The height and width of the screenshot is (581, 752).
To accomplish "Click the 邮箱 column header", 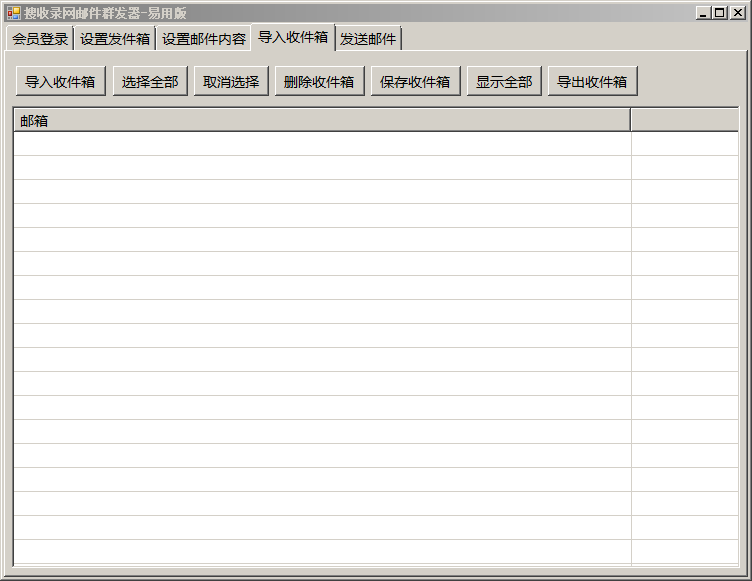I will 322,120.
